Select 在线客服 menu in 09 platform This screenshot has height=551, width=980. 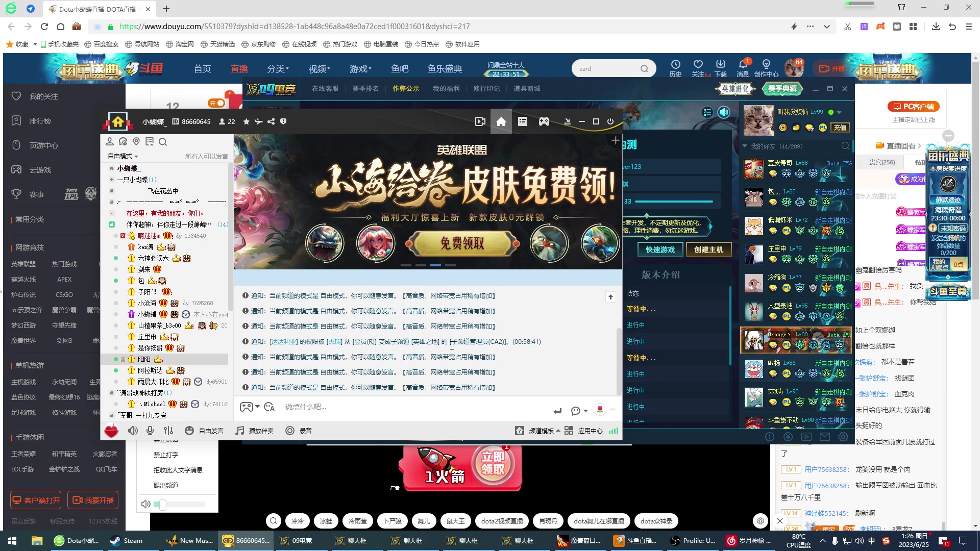pos(325,89)
